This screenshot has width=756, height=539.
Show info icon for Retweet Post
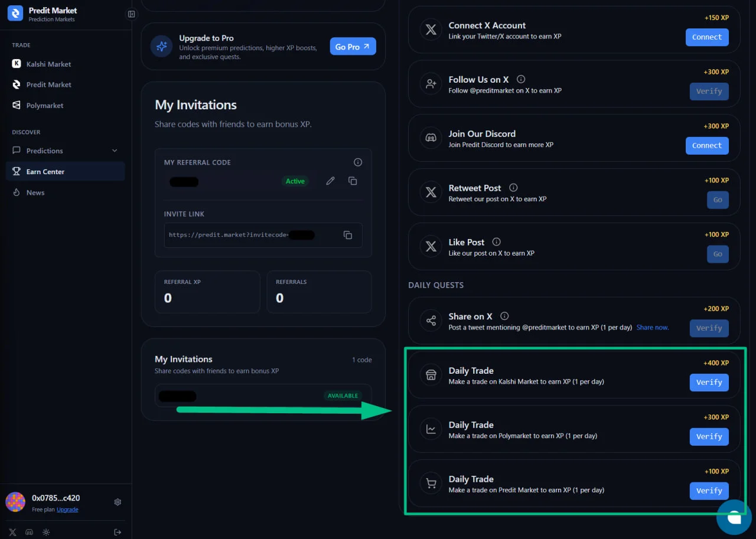(x=513, y=188)
